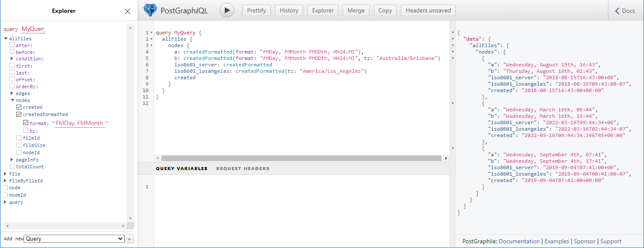The image size is (644, 248).
Task: Expand the fileByFileId field
Action: coord(6,181)
